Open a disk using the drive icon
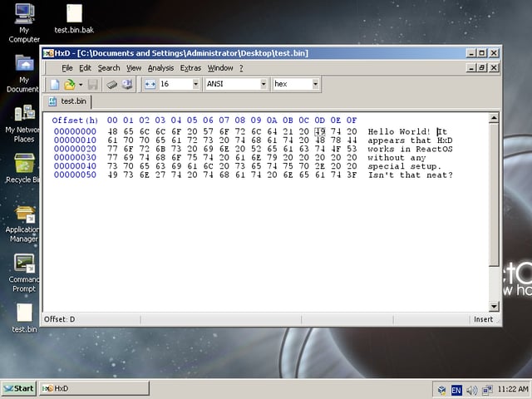This screenshot has width=532, height=399. coord(127,84)
